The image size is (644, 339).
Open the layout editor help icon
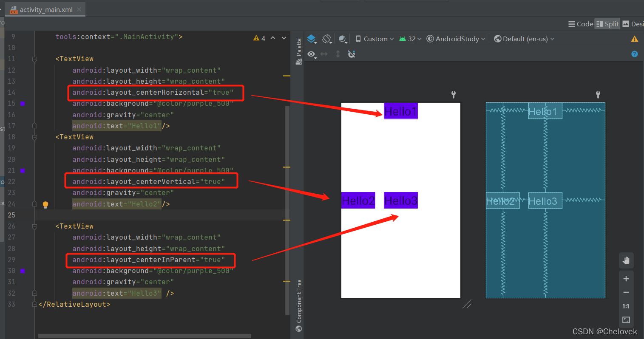[635, 54]
